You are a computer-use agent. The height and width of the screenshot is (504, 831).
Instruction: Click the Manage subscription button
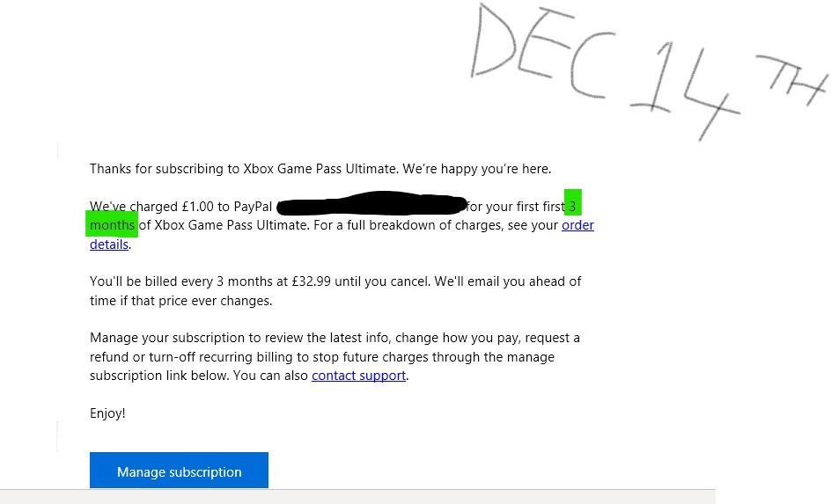(x=179, y=470)
